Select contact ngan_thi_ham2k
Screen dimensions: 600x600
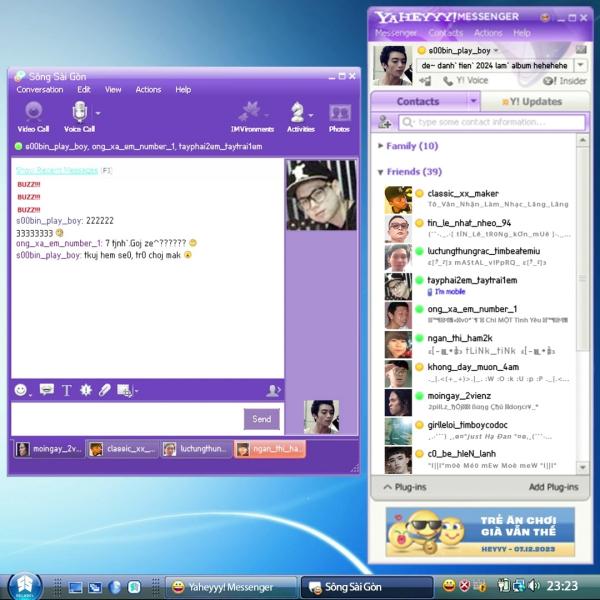coord(478,344)
